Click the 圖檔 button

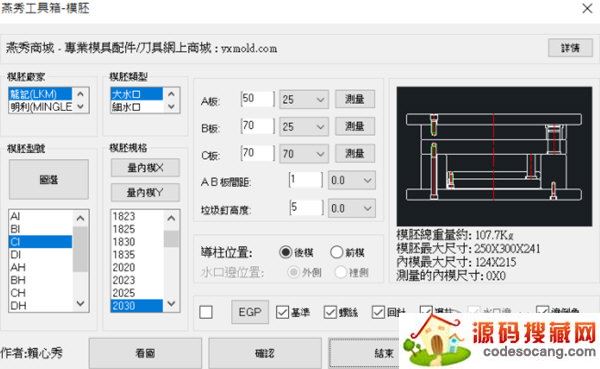(x=49, y=180)
